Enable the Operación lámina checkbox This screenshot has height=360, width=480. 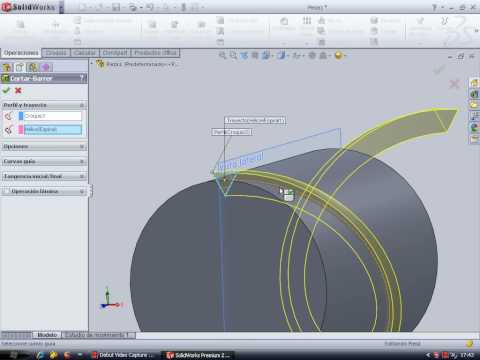click(x=6, y=191)
